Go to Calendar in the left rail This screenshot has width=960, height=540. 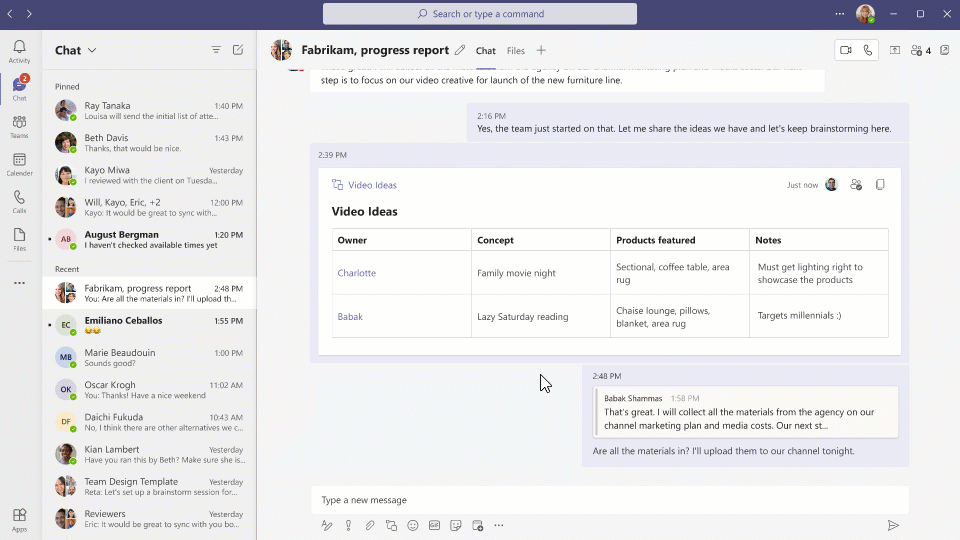click(19, 164)
